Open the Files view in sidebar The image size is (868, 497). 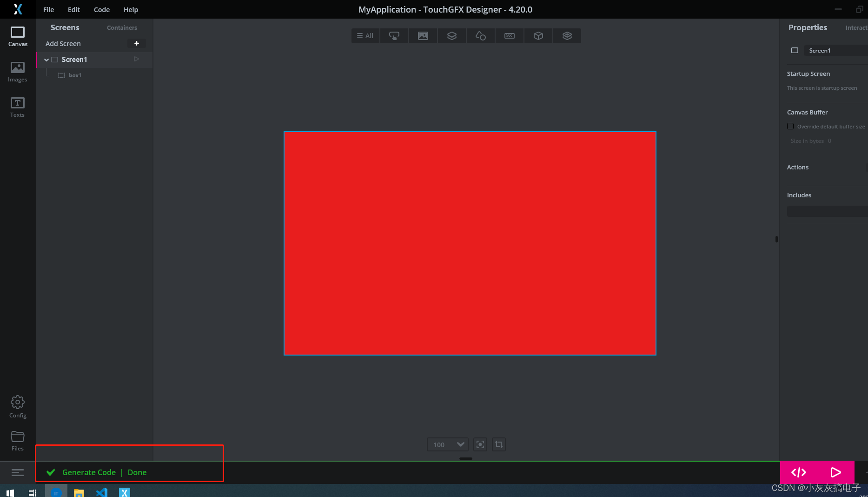coord(18,441)
